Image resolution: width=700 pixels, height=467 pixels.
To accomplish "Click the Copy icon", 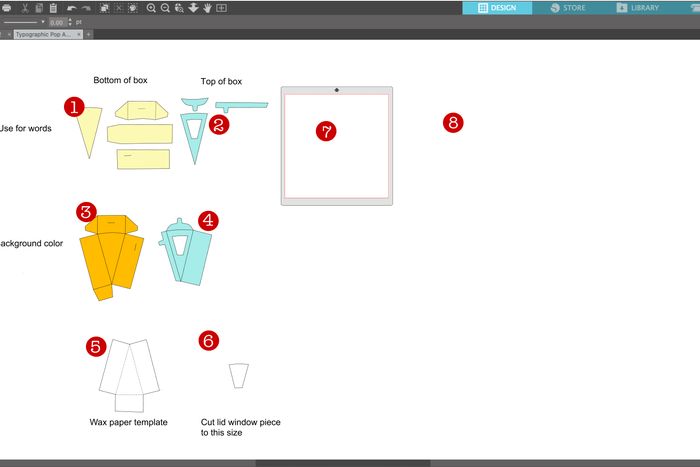I will click(x=37, y=8).
